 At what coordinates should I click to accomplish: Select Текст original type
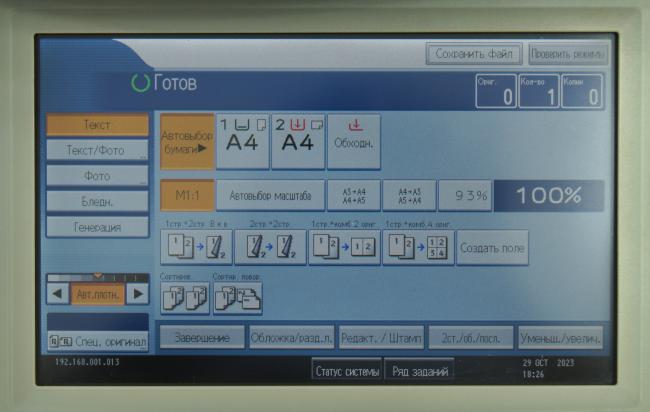coord(97,125)
